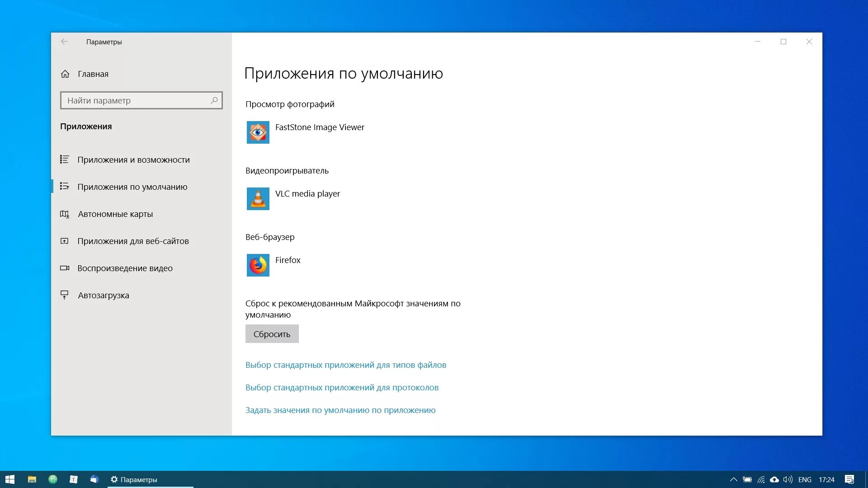Open Выбор стандартных приложений для протоколов
This screenshot has width=868, height=488.
coord(342,388)
